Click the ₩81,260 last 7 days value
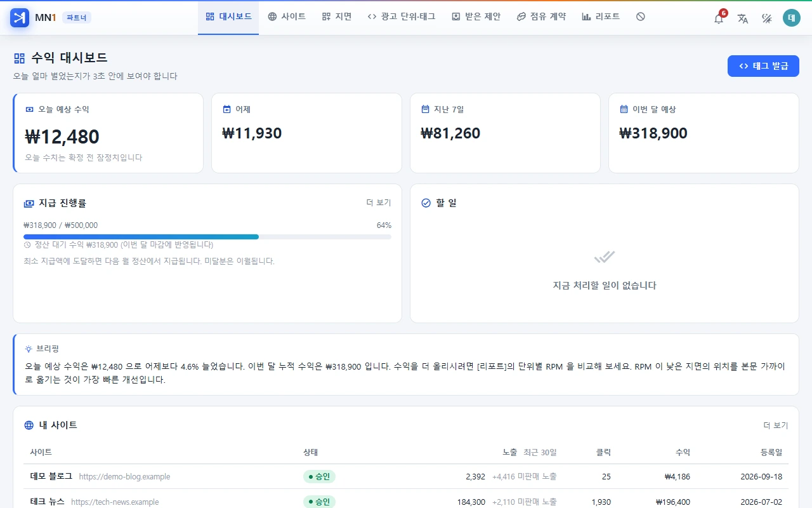Screen dimensions: 812x508 click(450, 133)
